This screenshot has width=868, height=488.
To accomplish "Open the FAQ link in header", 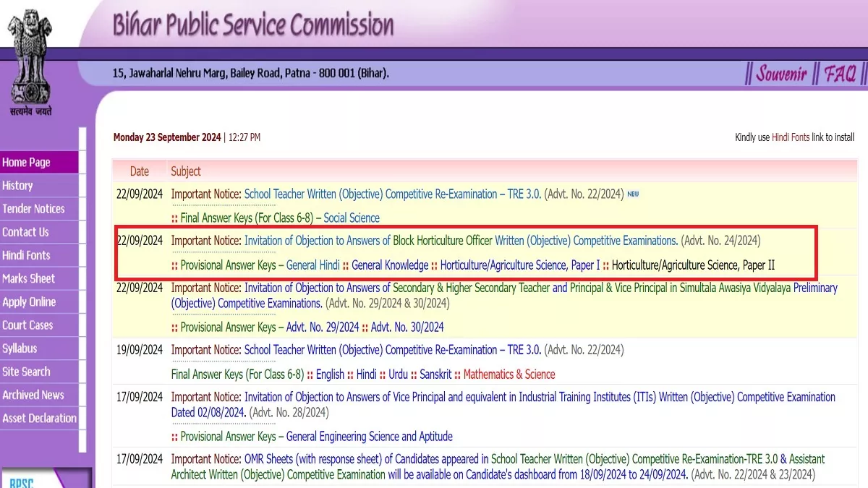I will (840, 73).
